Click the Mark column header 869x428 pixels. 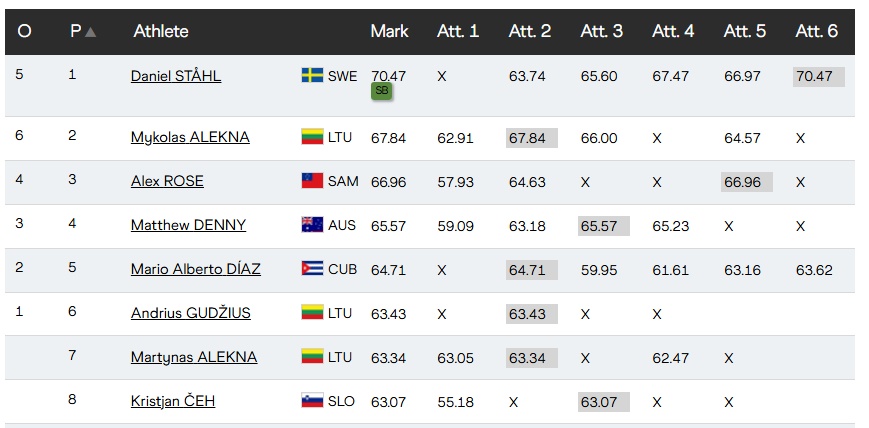click(x=389, y=31)
